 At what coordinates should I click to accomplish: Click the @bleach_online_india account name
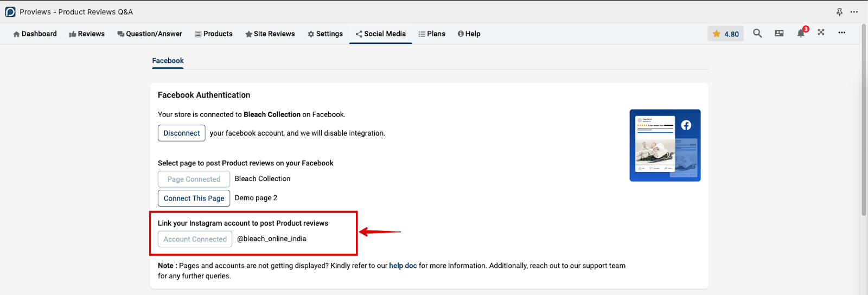click(x=272, y=239)
